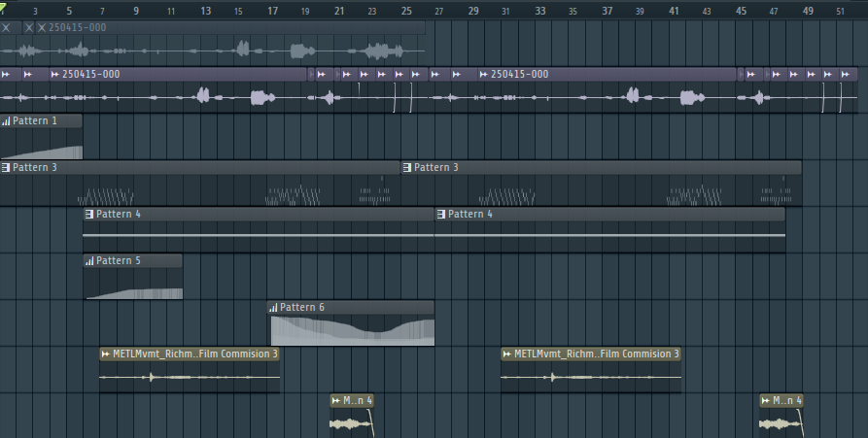Jump to bar 29 on the timeline ruler

(473, 11)
